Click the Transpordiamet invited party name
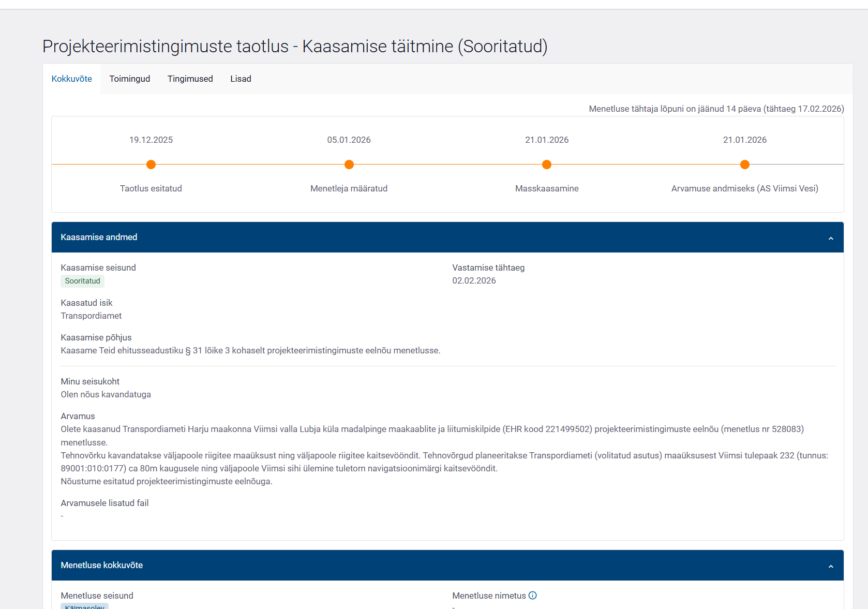The height and width of the screenshot is (609, 868). coord(92,316)
